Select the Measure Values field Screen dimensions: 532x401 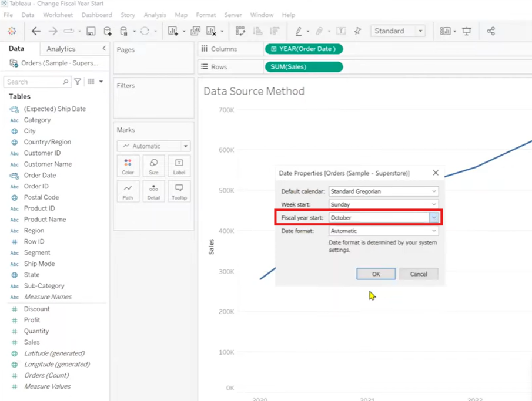point(48,386)
